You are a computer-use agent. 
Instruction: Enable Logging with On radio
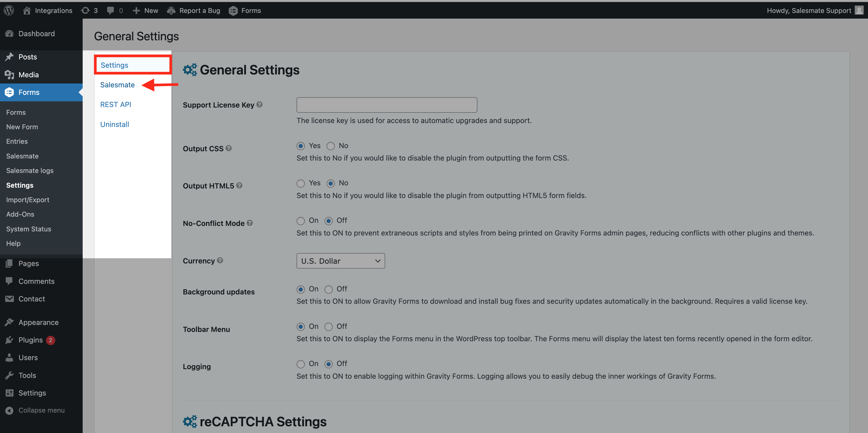tap(300, 364)
